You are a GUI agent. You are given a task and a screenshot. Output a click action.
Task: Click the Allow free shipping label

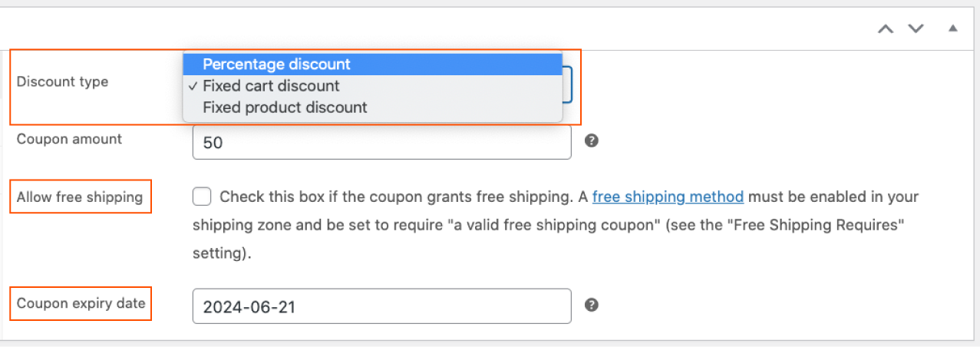click(80, 197)
